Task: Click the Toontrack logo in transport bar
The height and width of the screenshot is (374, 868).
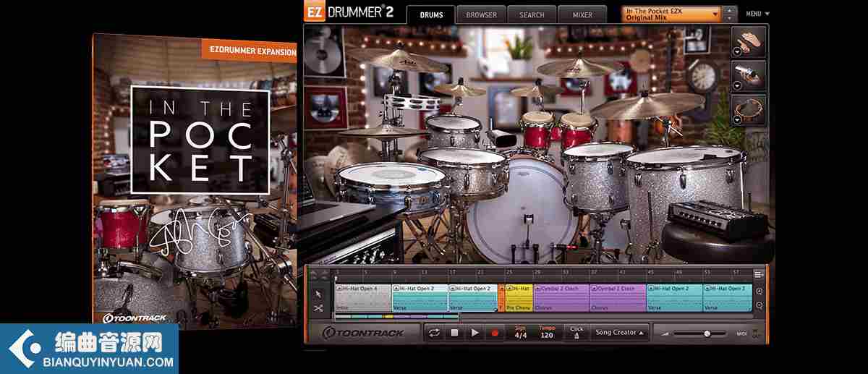Action: point(364,333)
